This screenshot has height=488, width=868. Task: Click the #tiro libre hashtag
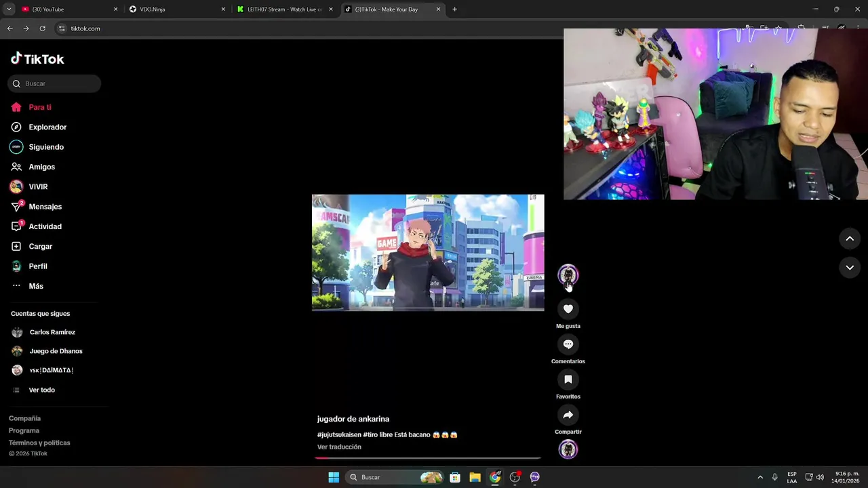point(378,434)
